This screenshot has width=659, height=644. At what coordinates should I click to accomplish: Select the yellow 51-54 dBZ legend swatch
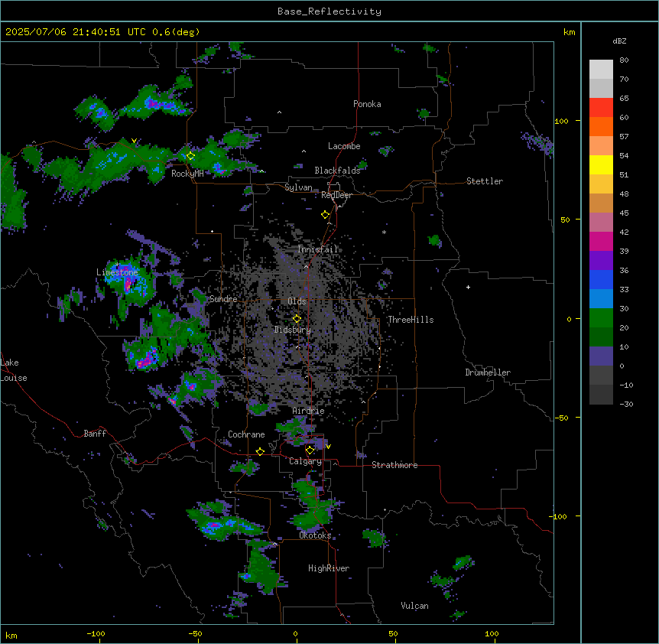(601, 164)
